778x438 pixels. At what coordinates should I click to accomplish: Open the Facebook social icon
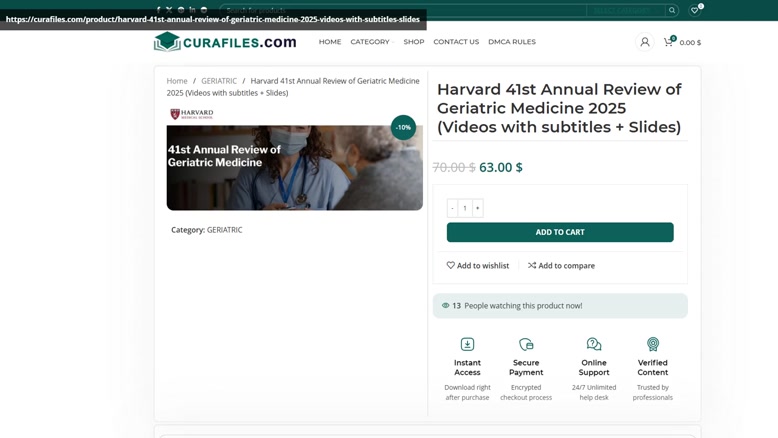pyautogui.click(x=158, y=9)
